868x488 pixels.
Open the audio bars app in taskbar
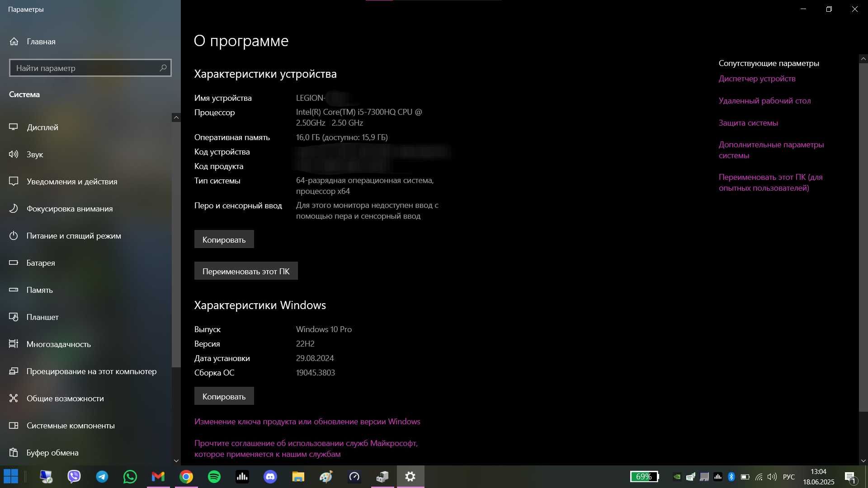[x=242, y=477]
